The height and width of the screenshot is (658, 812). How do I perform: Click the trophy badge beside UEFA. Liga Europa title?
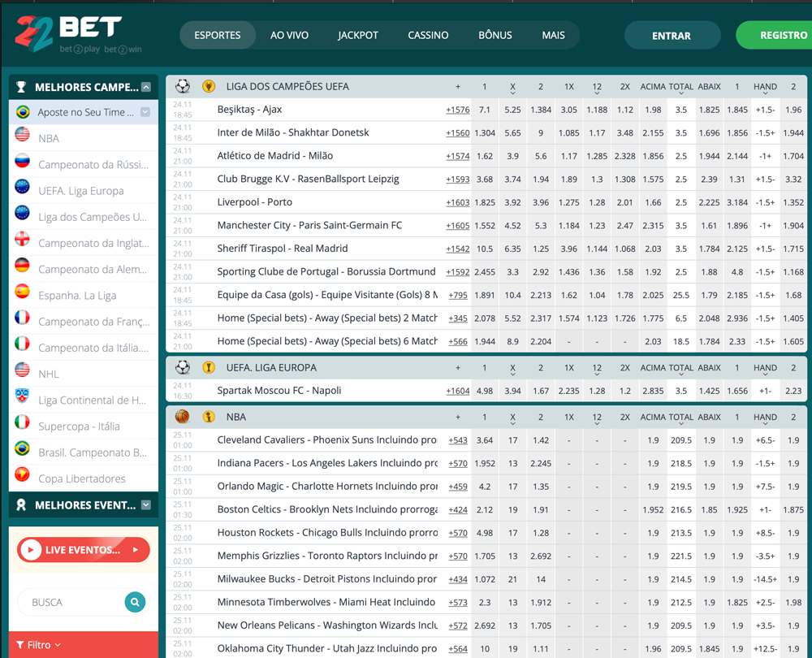point(209,367)
